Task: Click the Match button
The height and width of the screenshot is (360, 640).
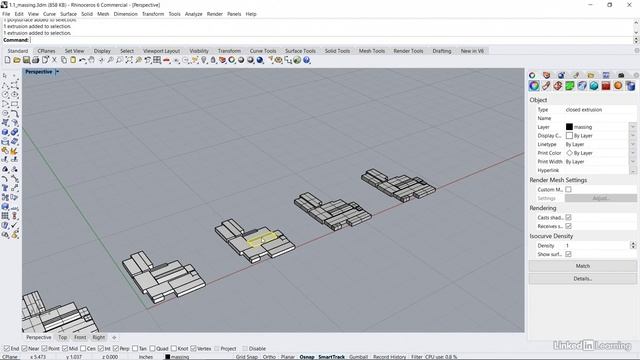Action: (x=582, y=266)
